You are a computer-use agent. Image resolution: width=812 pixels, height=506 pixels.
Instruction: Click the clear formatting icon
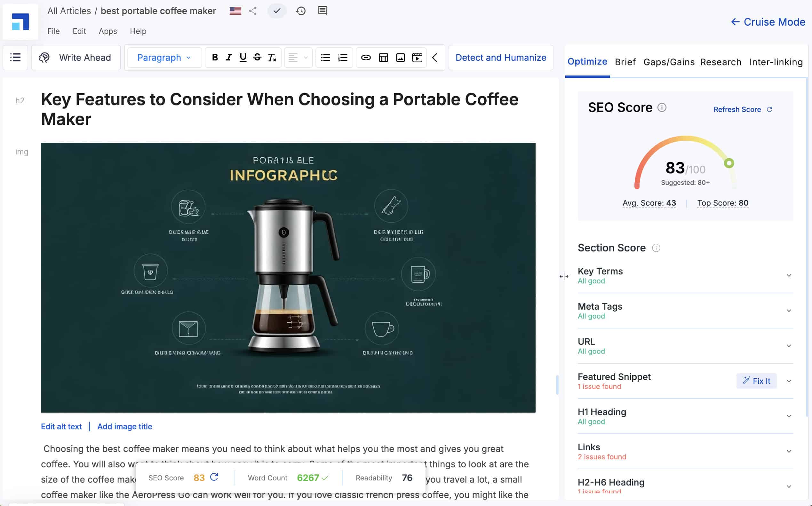coord(272,58)
